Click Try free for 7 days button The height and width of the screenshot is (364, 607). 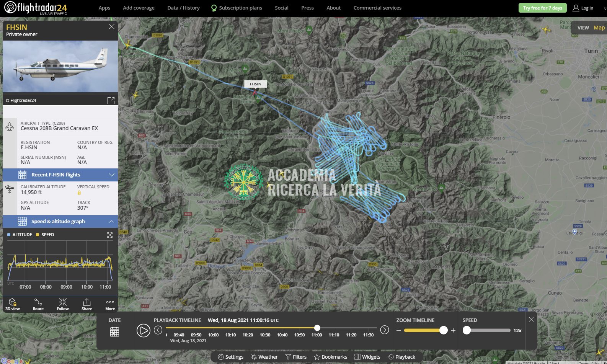click(x=542, y=8)
